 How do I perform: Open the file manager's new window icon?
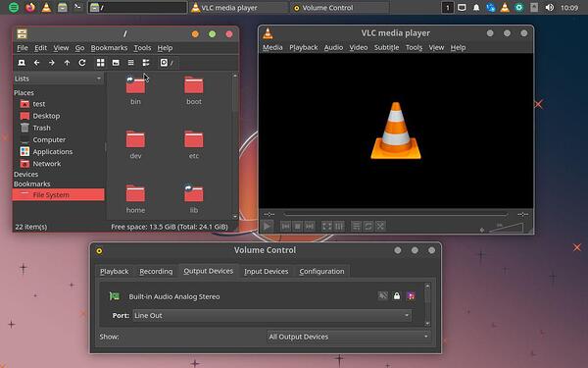click(x=22, y=63)
